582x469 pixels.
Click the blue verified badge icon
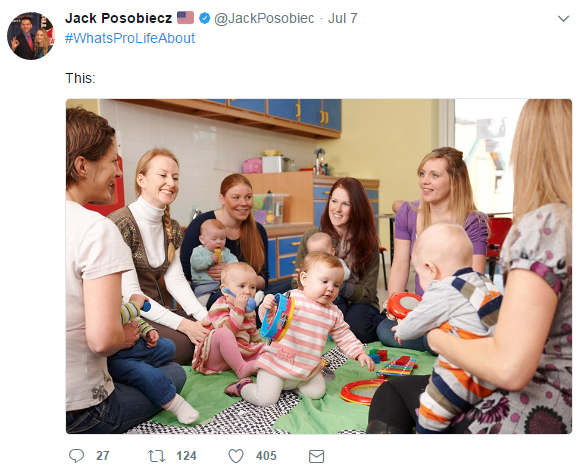[x=205, y=18]
